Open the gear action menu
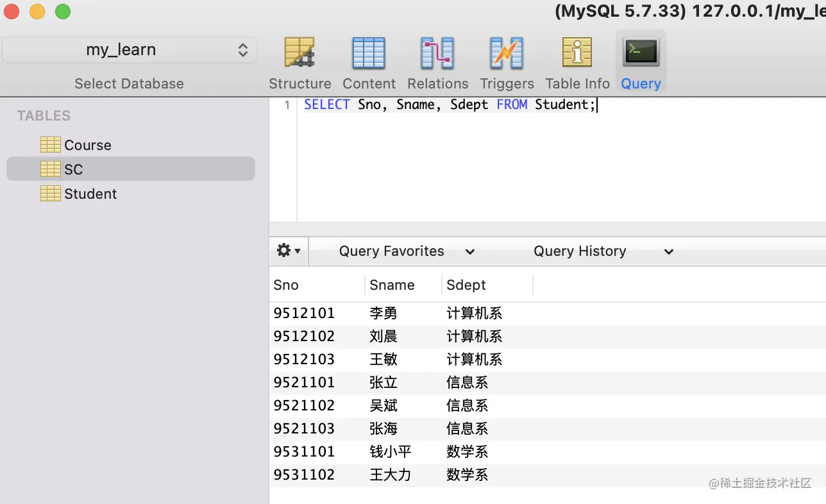The width and height of the screenshot is (826, 504). click(289, 251)
